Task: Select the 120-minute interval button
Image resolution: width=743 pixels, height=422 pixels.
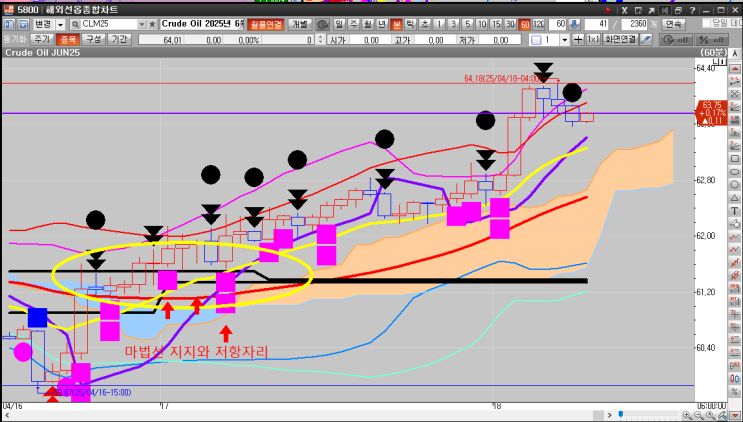Action: pos(539,24)
